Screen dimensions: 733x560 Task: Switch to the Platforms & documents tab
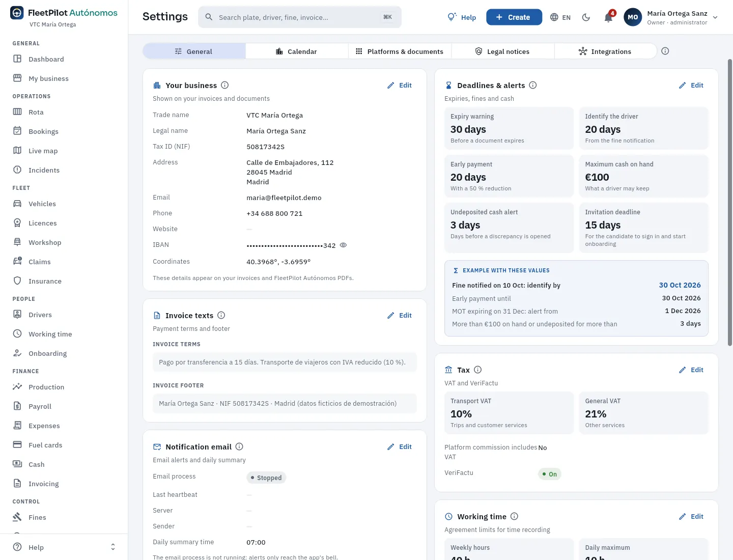(400, 51)
